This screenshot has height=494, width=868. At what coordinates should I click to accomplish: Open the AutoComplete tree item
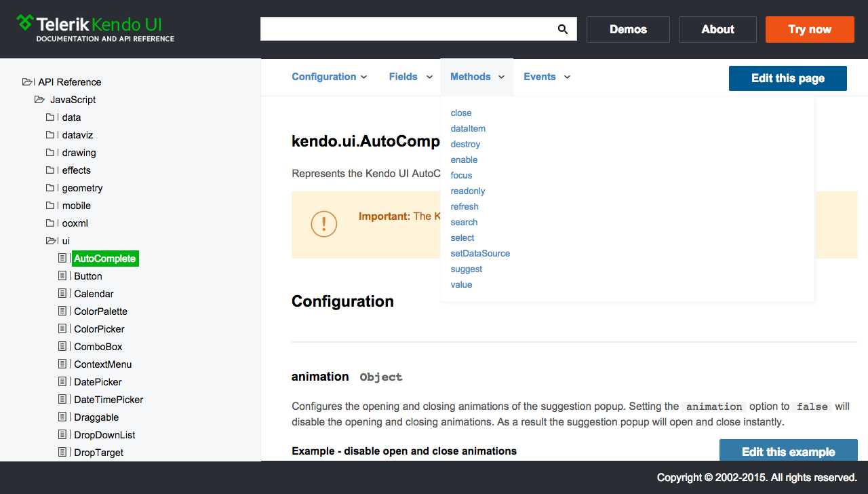(105, 259)
